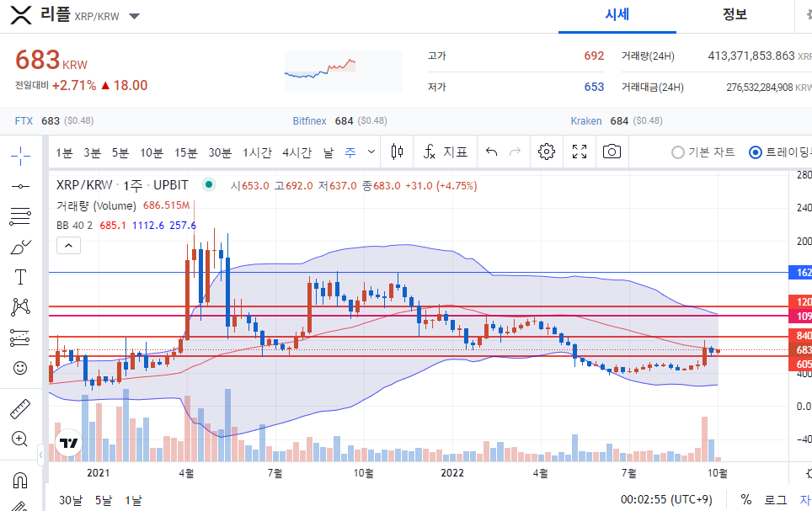Open candlestick chart style selector
This screenshot has width=812, height=511.
pyautogui.click(x=398, y=152)
